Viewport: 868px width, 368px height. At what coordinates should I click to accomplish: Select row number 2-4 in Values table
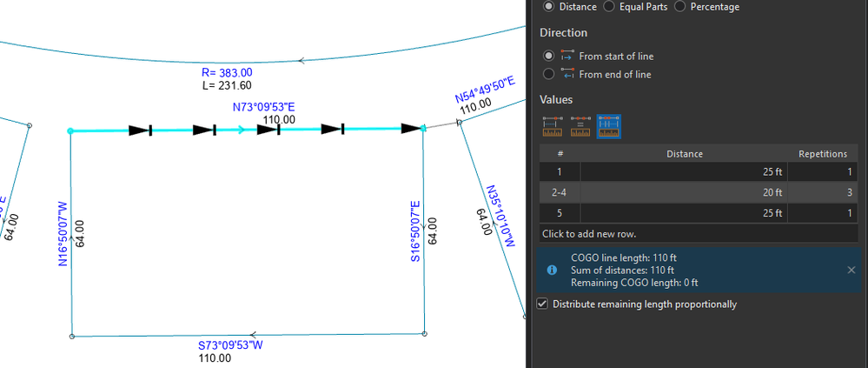[x=560, y=192]
